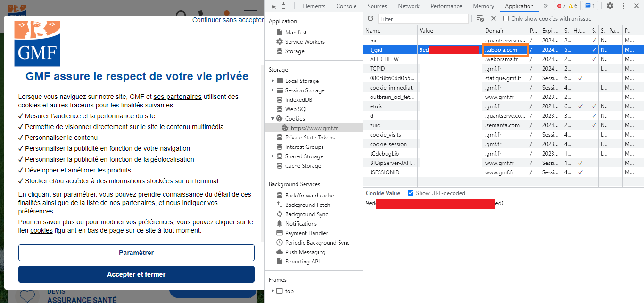The image size is (644, 303).
Task: Open the ses partenaires link
Action: coord(178,97)
